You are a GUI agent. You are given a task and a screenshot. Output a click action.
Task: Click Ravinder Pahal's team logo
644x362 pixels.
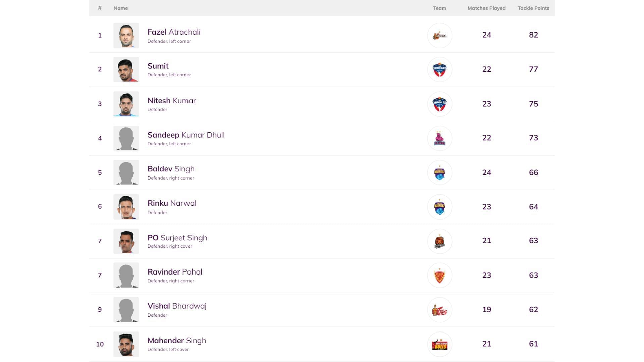pos(439,276)
